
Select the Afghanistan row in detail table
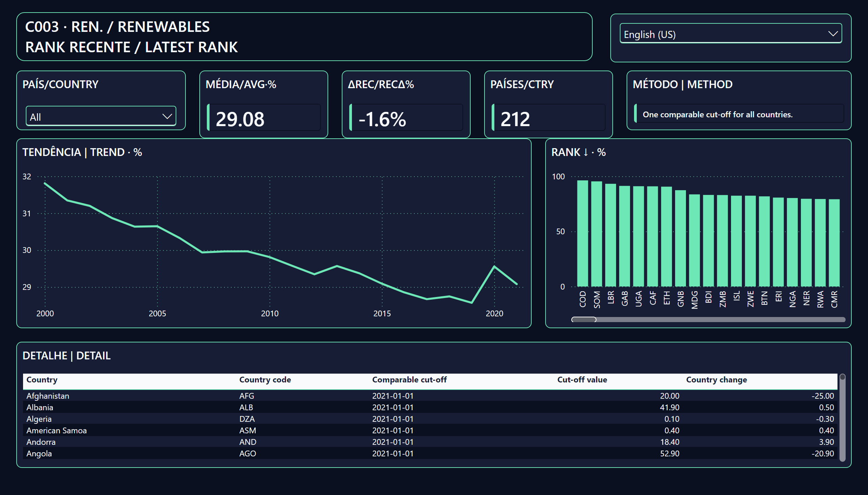pos(430,396)
